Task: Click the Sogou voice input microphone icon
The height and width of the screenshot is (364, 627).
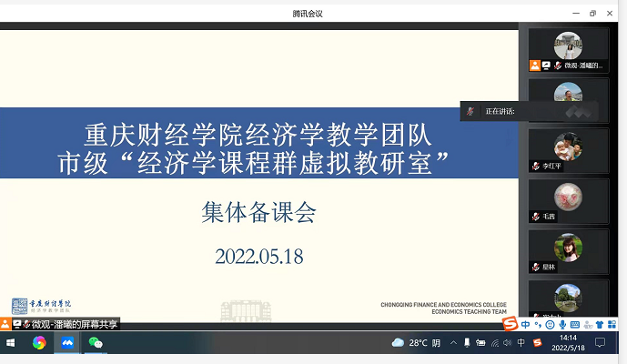Action: pyautogui.click(x=563, y=325)
